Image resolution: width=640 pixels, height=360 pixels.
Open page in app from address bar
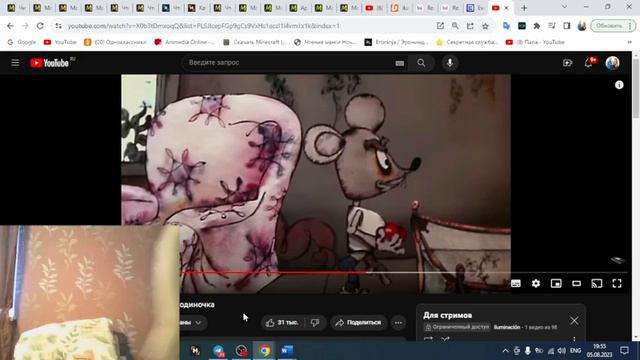(x=440, y=26)
